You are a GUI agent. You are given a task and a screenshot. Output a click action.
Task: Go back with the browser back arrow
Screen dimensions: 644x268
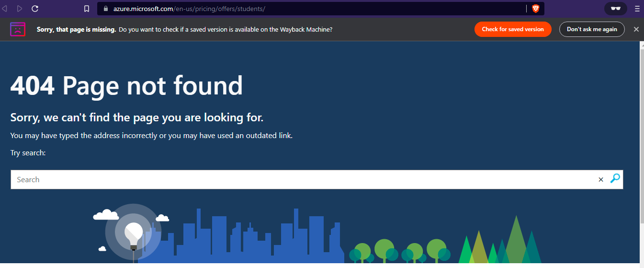coord(5,9)
